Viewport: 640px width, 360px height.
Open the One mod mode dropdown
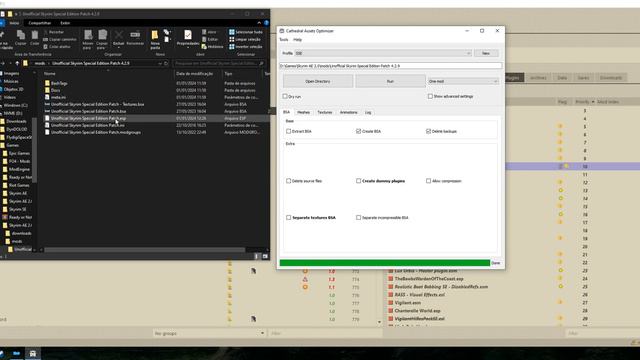[x=463, y=81]
